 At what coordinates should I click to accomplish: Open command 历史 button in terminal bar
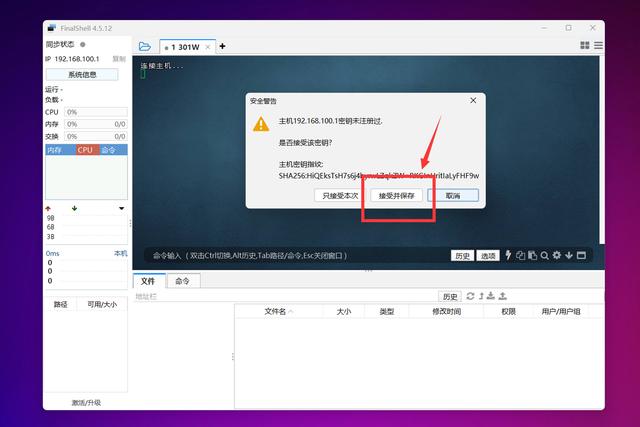point(462,256)
